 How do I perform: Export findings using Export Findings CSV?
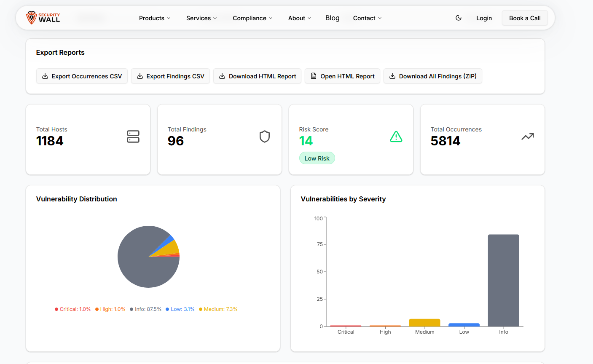click(x=170, y=76)
